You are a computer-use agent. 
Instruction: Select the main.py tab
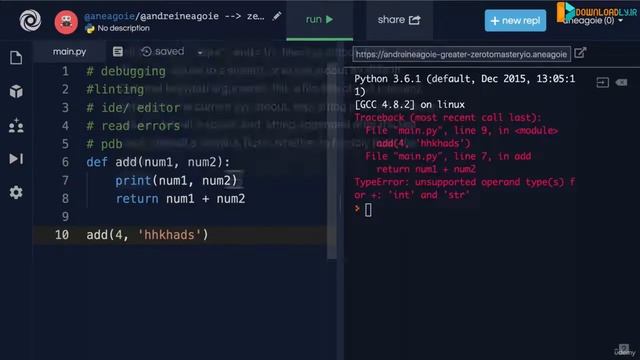click(x=69, y=52)
